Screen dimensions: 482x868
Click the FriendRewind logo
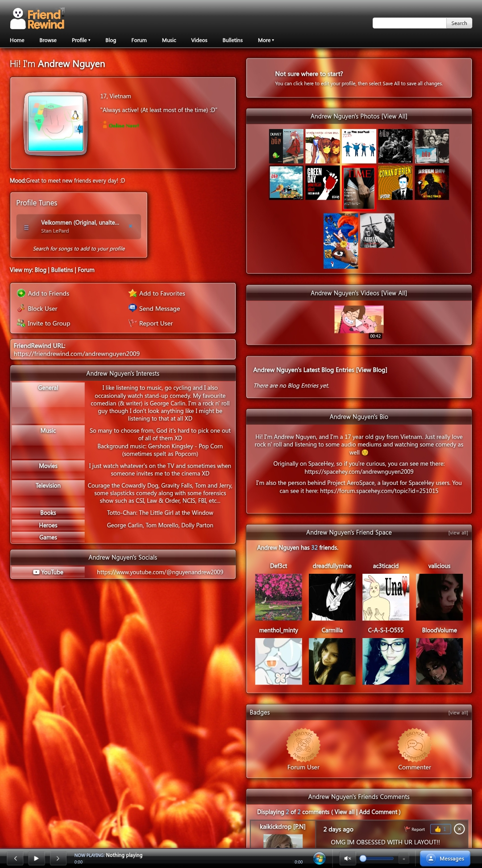click(37, 19)
